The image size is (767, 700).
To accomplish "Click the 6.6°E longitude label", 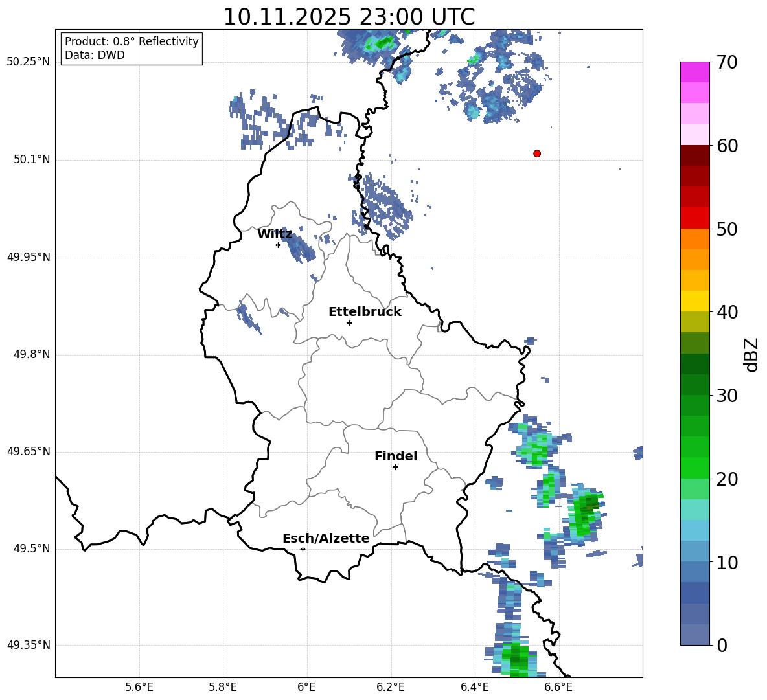I will 558,687.
